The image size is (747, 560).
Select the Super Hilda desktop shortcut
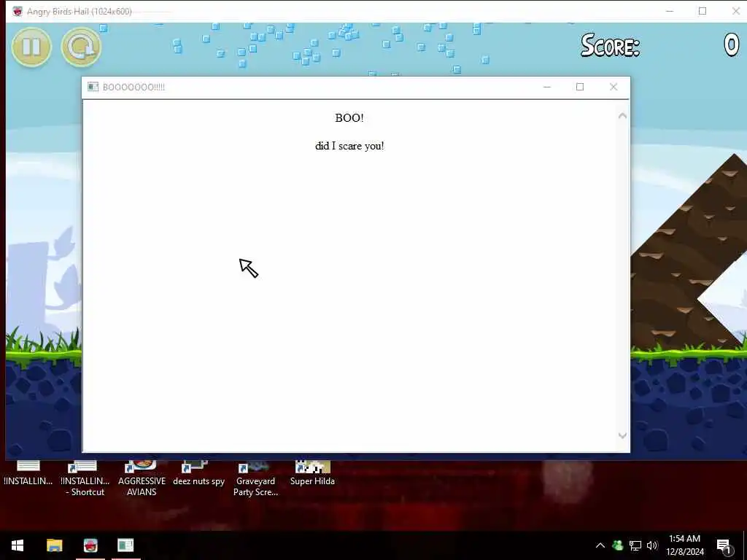[x=312, y=475]
